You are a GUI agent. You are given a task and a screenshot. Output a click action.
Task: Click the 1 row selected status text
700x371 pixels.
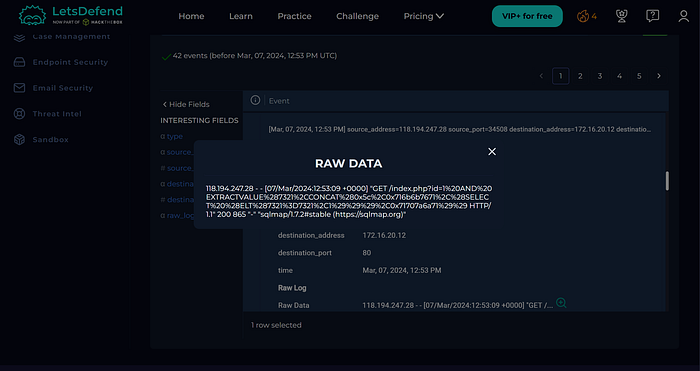[x=276, y=325]
